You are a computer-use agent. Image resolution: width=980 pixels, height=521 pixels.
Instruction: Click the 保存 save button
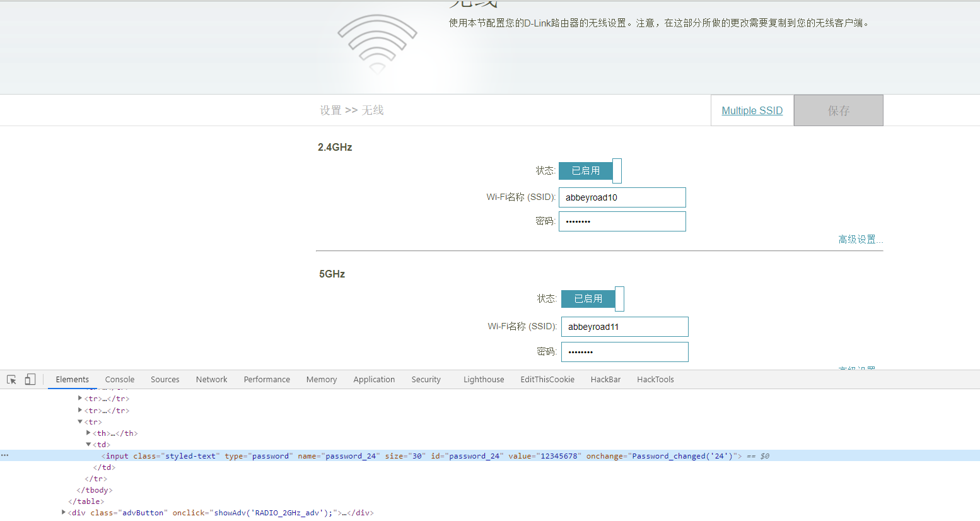pyautogui.click(x=838, y=111)
